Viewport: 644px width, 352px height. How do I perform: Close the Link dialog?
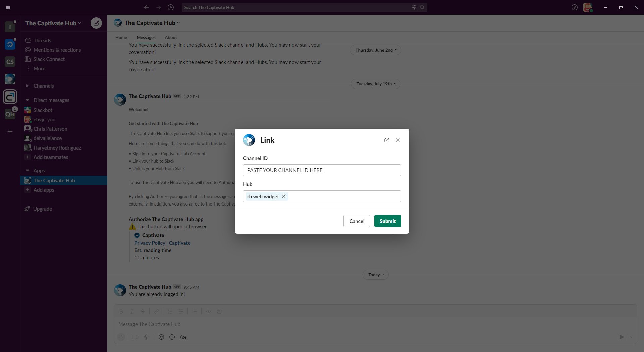click(x=398, y=140)
